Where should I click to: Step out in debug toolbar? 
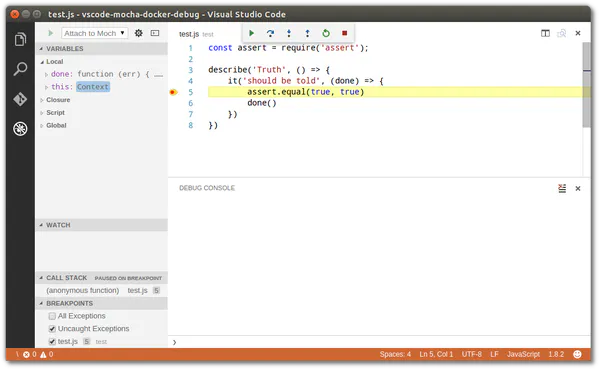pyautogui.click(x=307, y=33)
